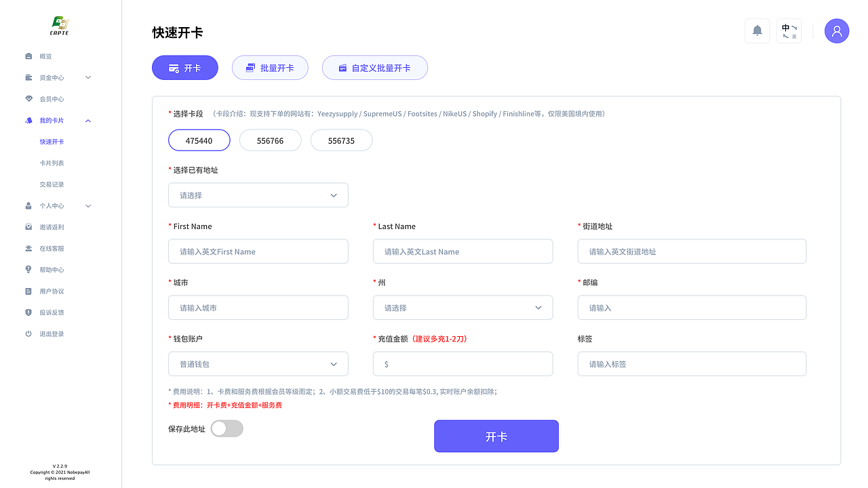The height and width of the screenshot is (488, 868).
Task: Click the 帮助中心 help center icon
Action: tap(28, 269)
